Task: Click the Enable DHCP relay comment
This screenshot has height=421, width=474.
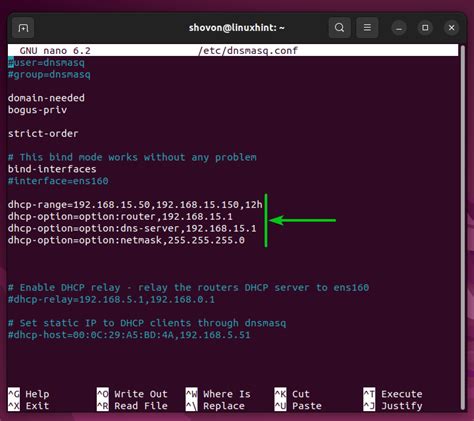Action: click(x=188, y=288)
